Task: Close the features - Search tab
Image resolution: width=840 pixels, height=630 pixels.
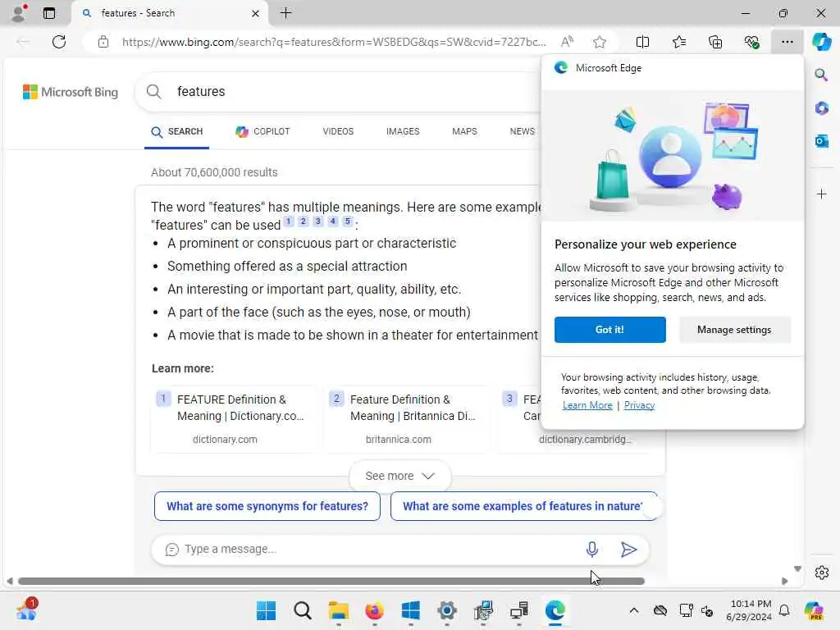Action: click(256, 13)
